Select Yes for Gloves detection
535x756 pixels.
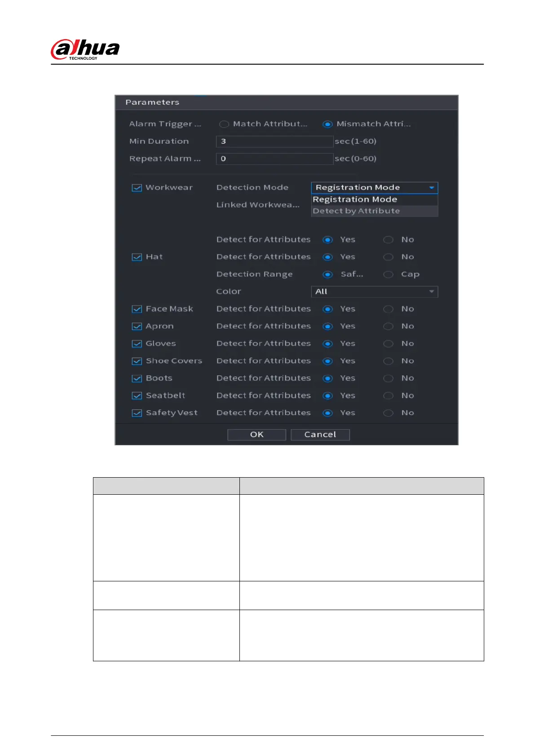(327, 344)
